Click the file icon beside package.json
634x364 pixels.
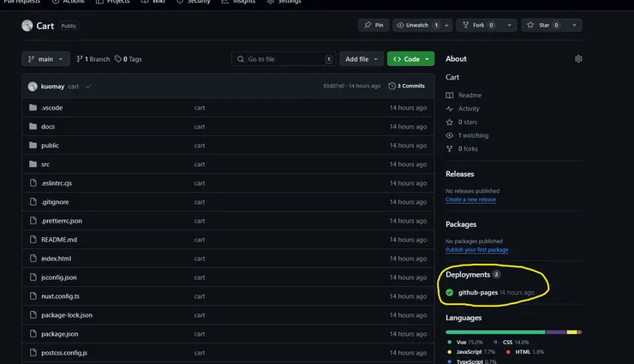(33, 334)
